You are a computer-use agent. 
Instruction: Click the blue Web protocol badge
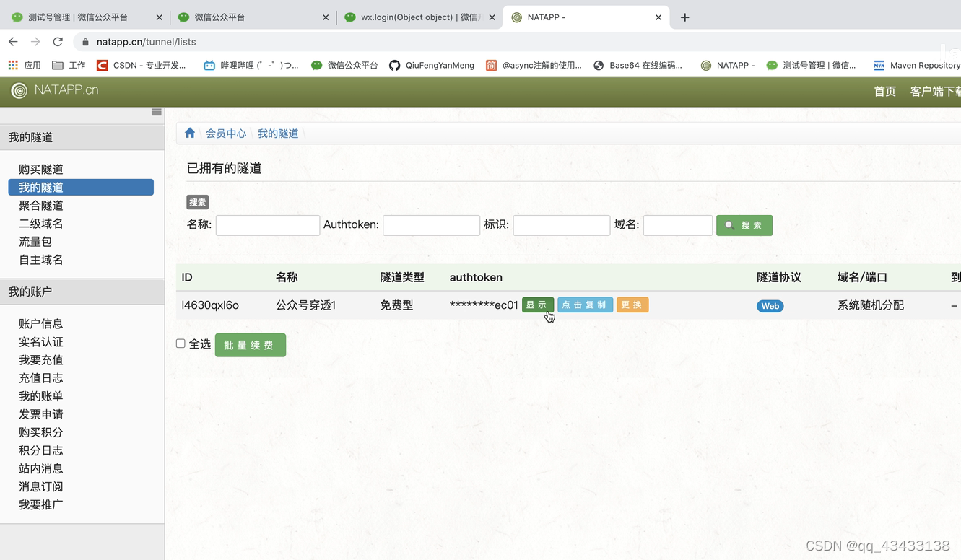(770, 306)
